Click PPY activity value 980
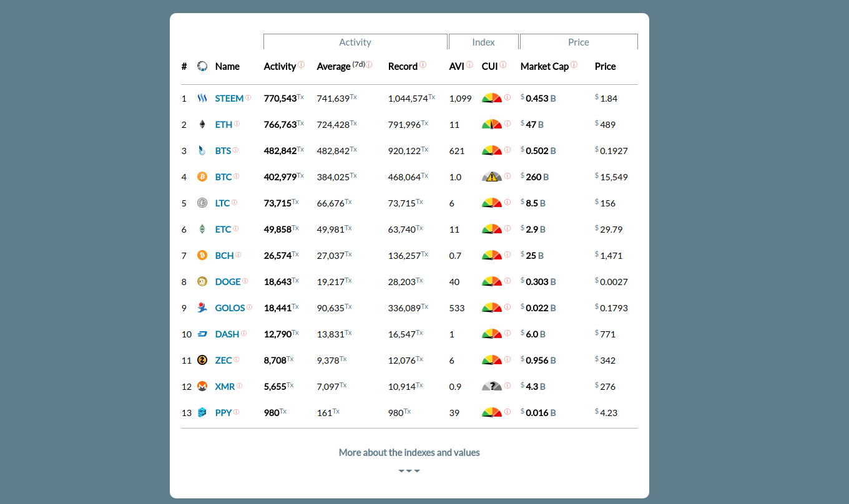 pos(272,413)
